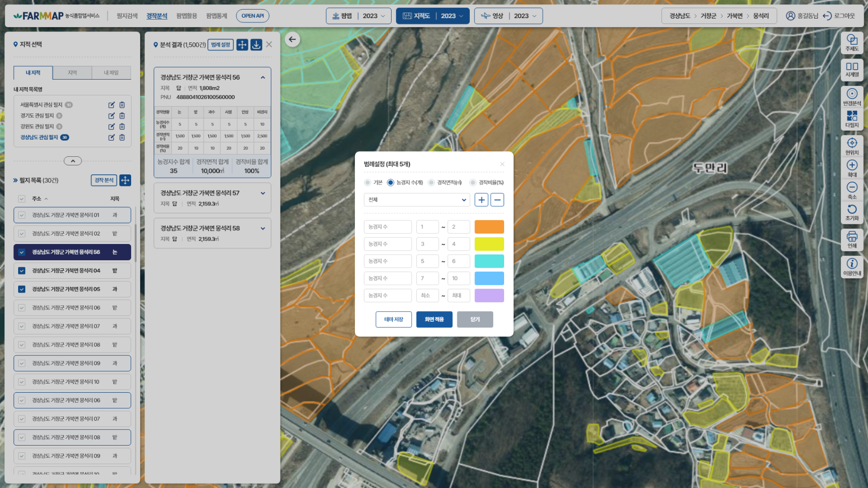Expand the 몽석리 57 result card
868x488 pixels.
pos(263,193)
